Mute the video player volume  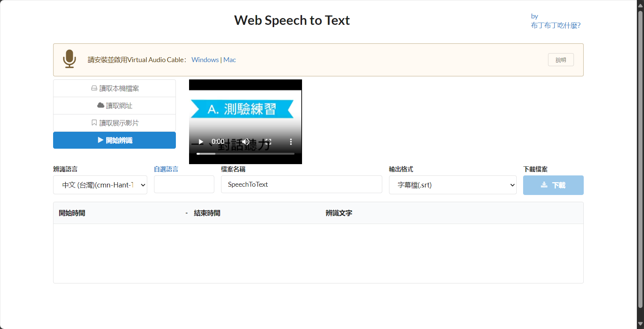pyautogui.click(x=246, y=142)
